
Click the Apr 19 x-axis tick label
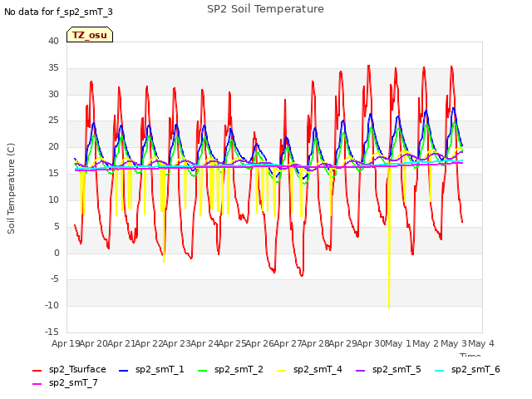coord(66,343)
